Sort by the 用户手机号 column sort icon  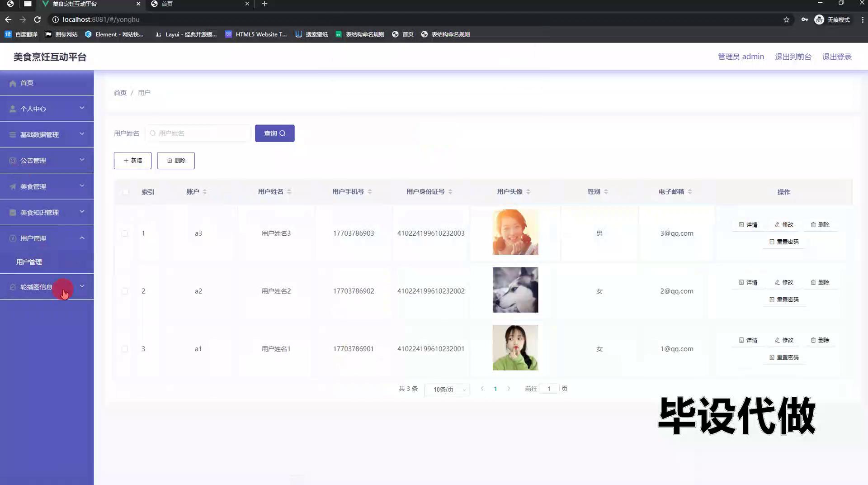tap(370, 192)
